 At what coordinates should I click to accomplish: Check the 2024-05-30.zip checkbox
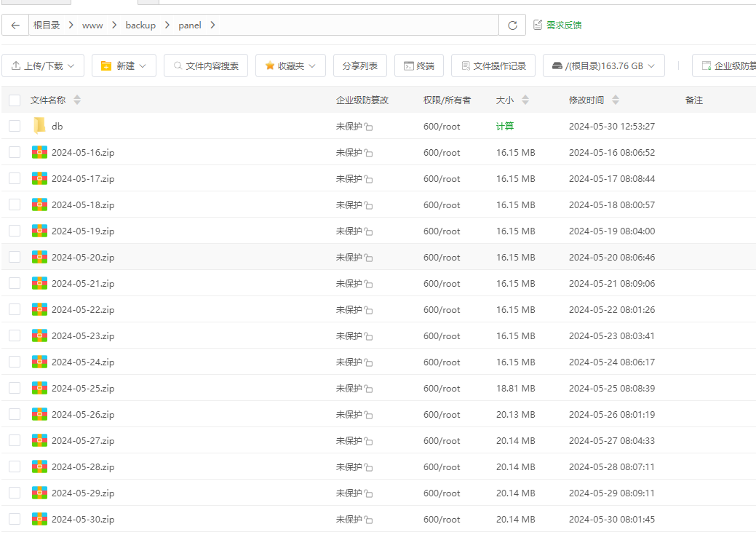(x=15, y=519)
